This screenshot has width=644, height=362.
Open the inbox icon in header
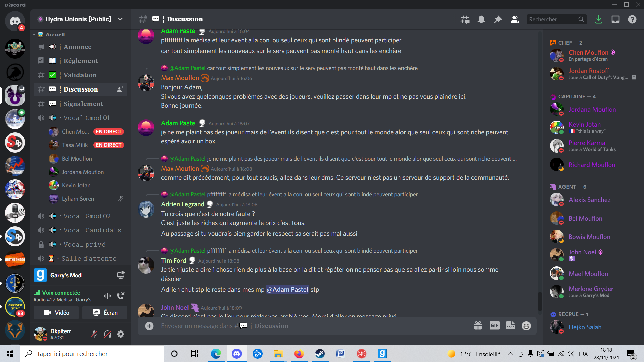(x=615, y=19)
